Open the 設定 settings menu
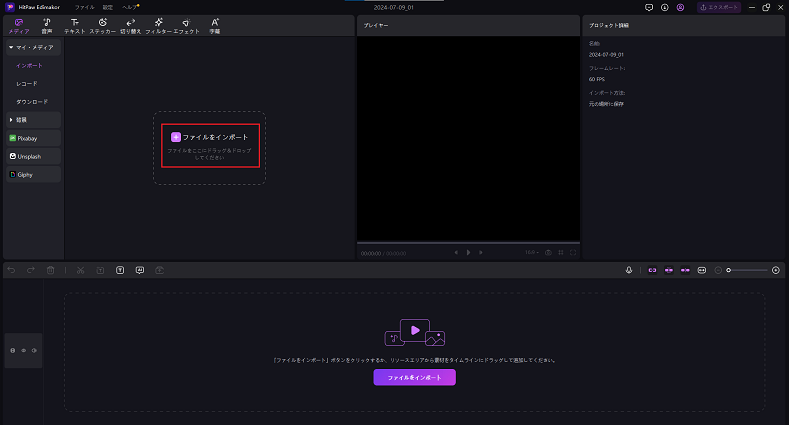The height and width of the screenshot is (425, 789). (108, 8)
